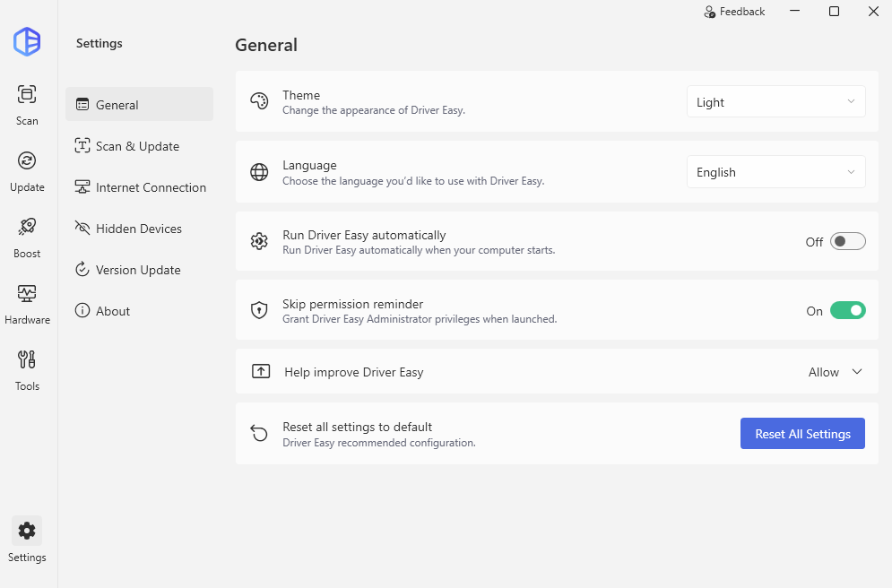Screen dimensions: 892x588
Task: Open the Scan section icon
Action: [27, 95]
